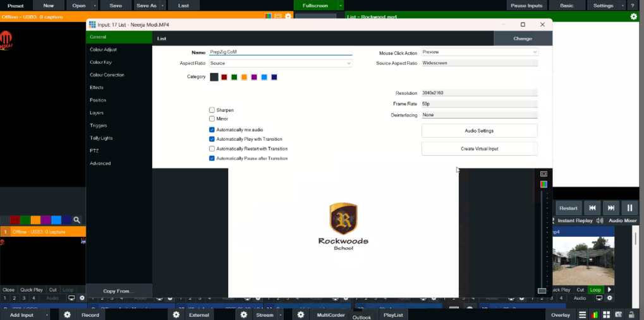Expand the Fullscreen dropdown arrow
This screenshot has height=320, width=644.
341,6
